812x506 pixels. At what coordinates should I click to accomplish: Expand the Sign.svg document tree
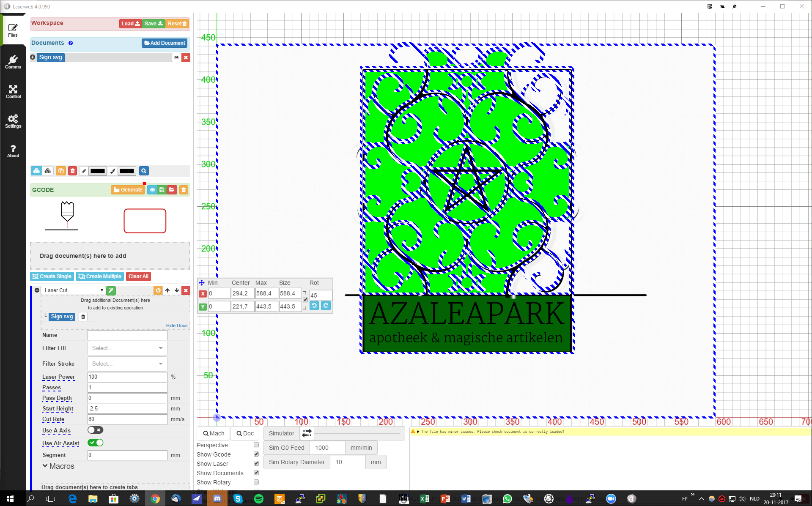(x=33, y=57)
